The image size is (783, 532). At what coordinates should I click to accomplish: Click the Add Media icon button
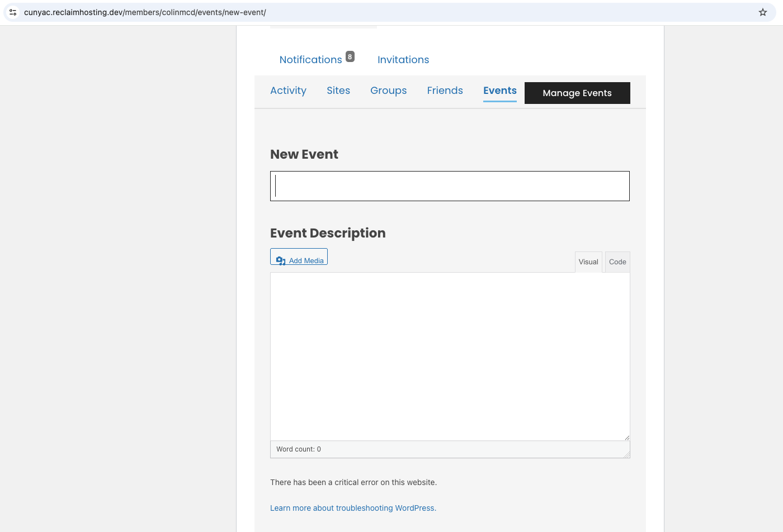coord(299,258)
